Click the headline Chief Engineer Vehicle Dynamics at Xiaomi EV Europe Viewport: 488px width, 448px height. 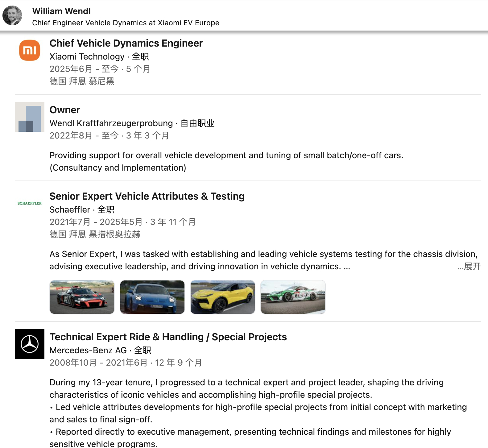126,23
